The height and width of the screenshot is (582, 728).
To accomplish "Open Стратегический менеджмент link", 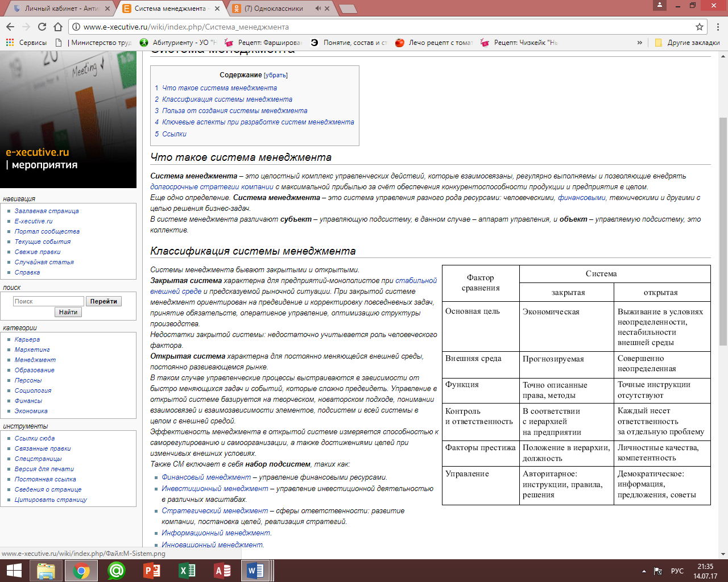I will point(214,511).
